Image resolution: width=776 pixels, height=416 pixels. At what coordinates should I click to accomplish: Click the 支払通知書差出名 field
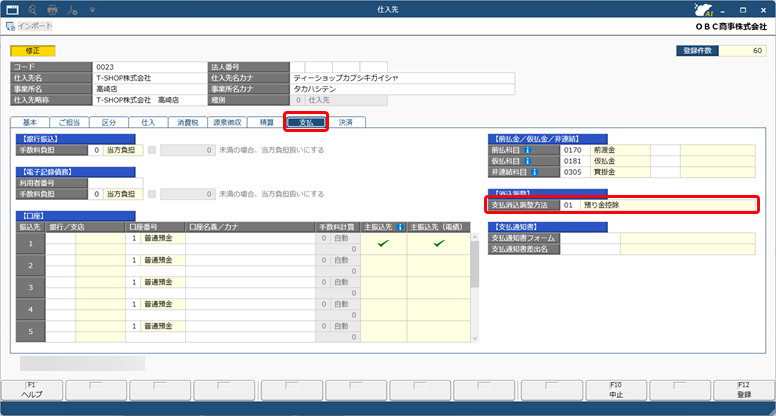point(590,249)
